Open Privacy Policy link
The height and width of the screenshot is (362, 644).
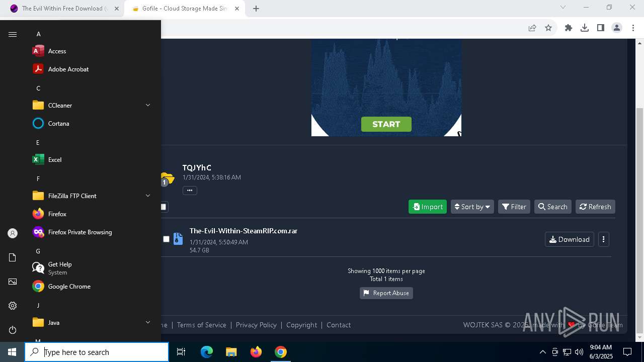pos(256,325)
